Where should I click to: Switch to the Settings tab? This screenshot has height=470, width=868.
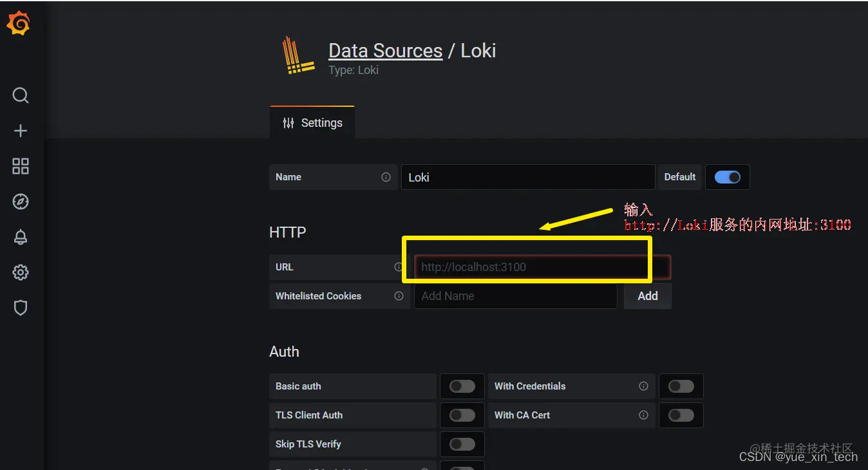point(312,122)
